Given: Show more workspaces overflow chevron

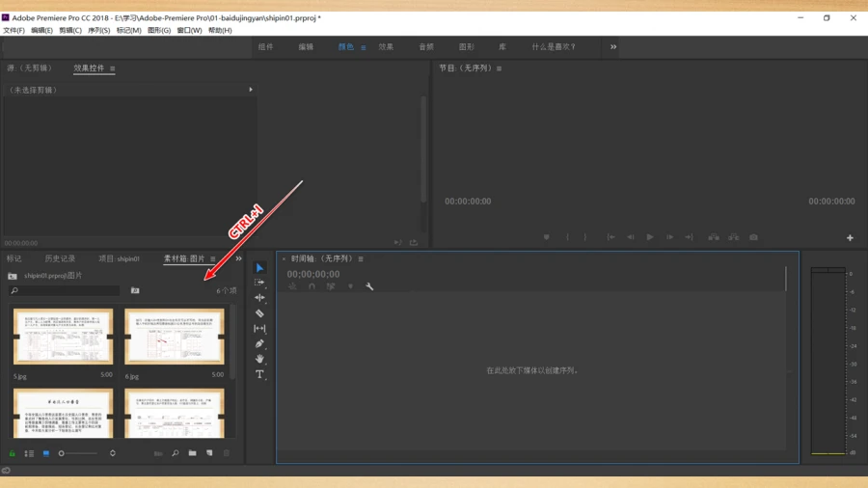Looking at the screenshot, I should [613, 47].
